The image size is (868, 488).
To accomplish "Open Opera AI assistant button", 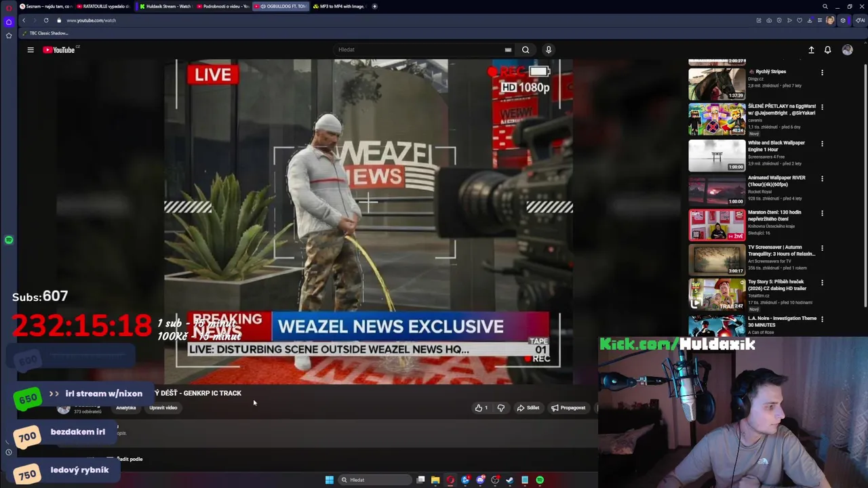I will tap(861, 20).
